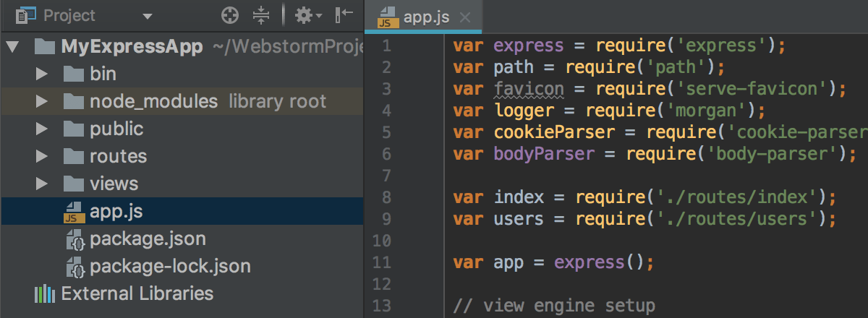Screen dimensions: 868x318
Task: Click the collapse all icon
Action: click(x=261, y=15)
